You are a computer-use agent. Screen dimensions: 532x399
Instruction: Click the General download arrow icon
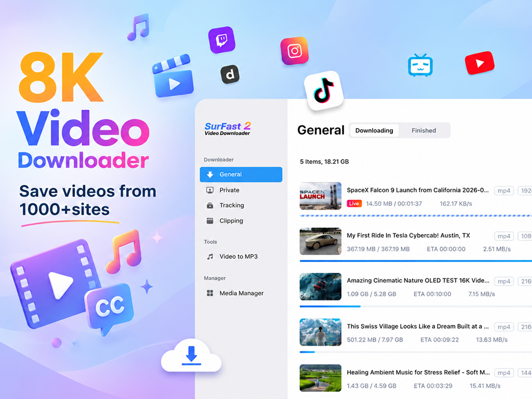pyautogui.click(x=210, y=174)
